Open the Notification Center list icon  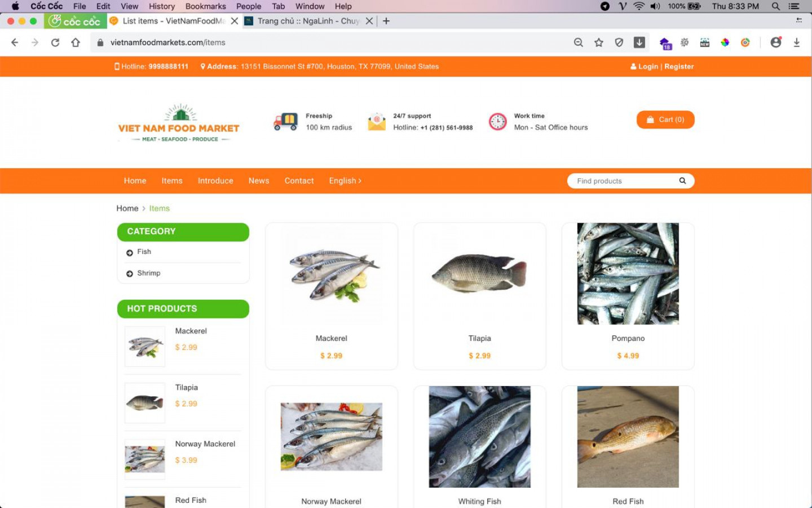794,6
